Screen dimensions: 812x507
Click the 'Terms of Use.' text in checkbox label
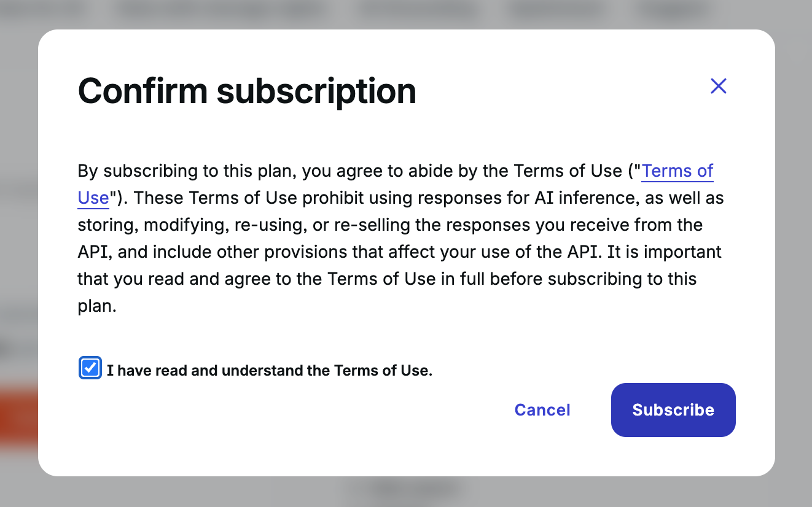(x=383, y=371)
